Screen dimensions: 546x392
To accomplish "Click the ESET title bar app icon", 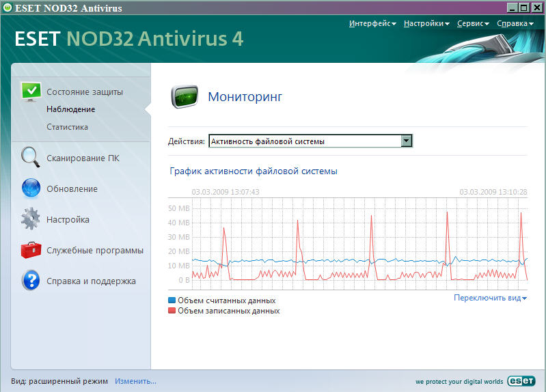I will (x=8, y=8).
